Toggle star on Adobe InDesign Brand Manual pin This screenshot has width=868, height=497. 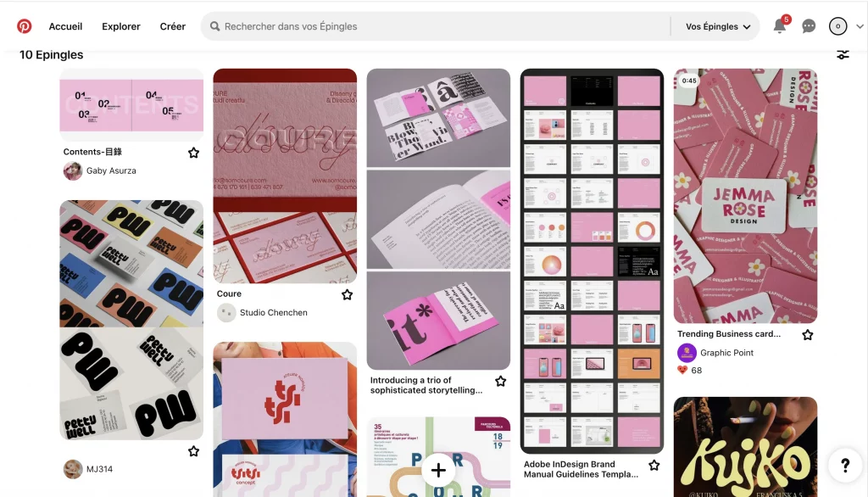pos(654,465)
